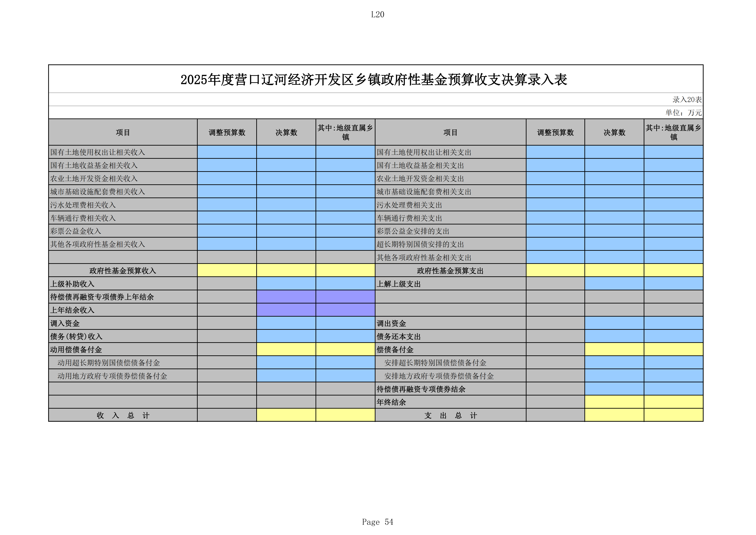Viewport: 756px width, 535px height.
Task: Select 待偿债再融资专项债券结余 决算数 cell
Action: tap(614, 389)
